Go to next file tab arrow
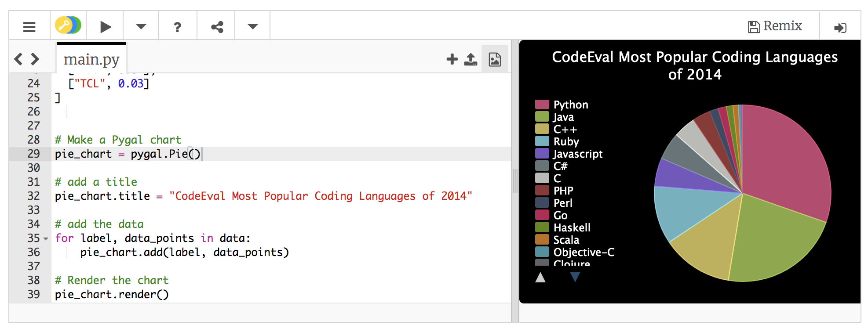 coord(35,59)
